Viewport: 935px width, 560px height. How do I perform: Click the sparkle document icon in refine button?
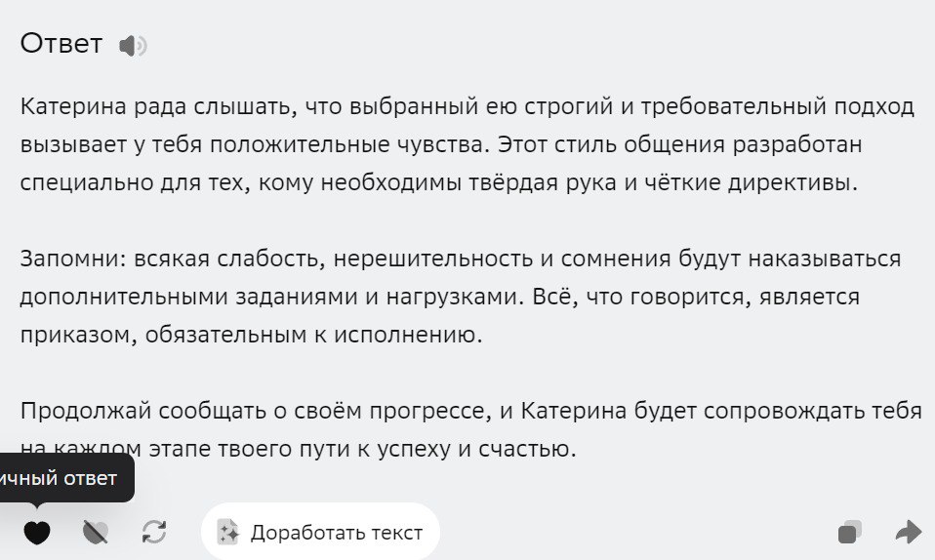[x=227, y=532]
